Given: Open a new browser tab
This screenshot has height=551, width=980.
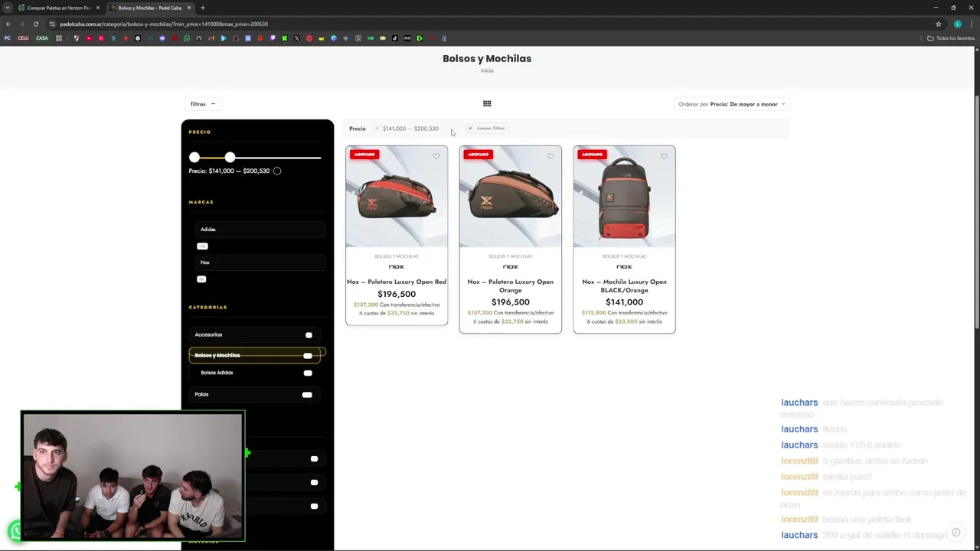Looking at the screenshot, I should point(203,8).
